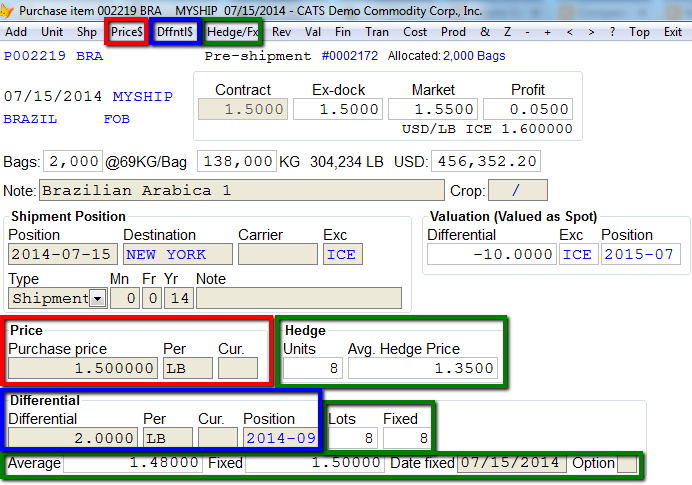
Task: Click the Val menu item
Action: tap(313, 32)
